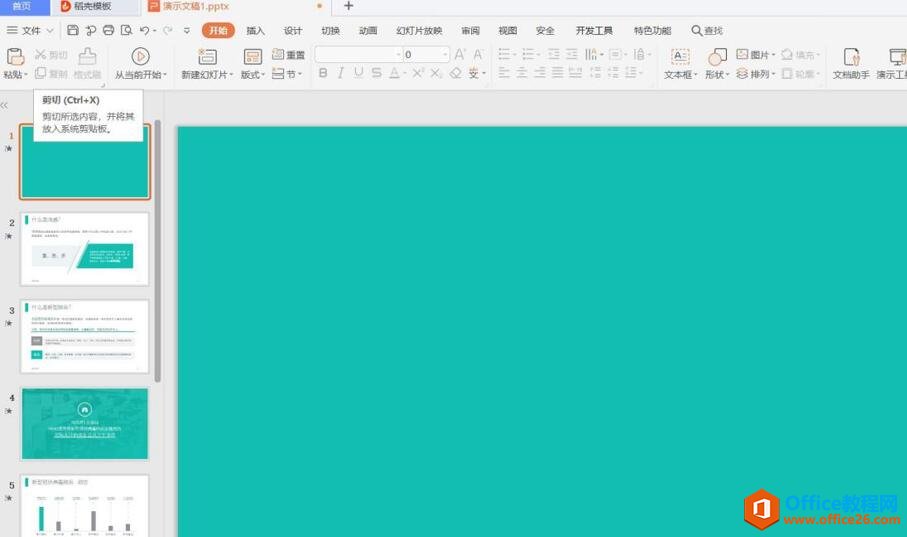The height and width of the screenshot is (537, 907).
Task: Click the Undo arrow icon
Action: click(x=145, y=31)
